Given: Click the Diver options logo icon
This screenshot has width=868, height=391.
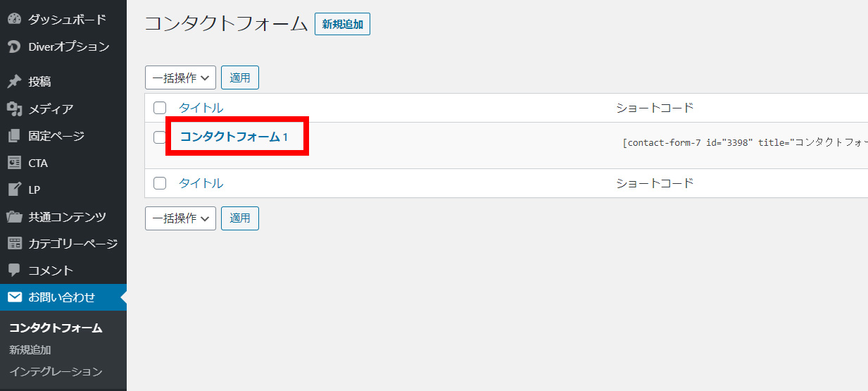Looking at the screenshot, I should click(14, 47).
